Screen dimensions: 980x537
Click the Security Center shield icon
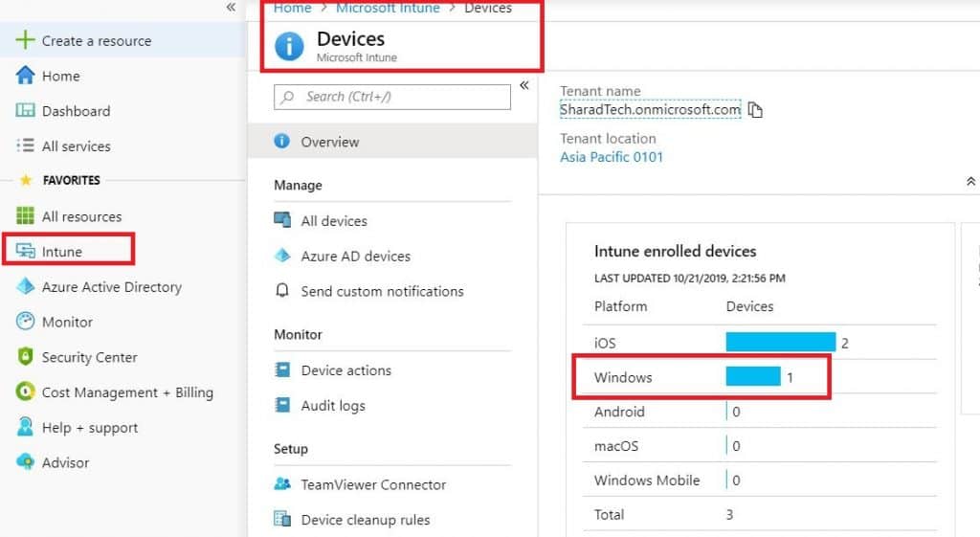tap(25, 356)
